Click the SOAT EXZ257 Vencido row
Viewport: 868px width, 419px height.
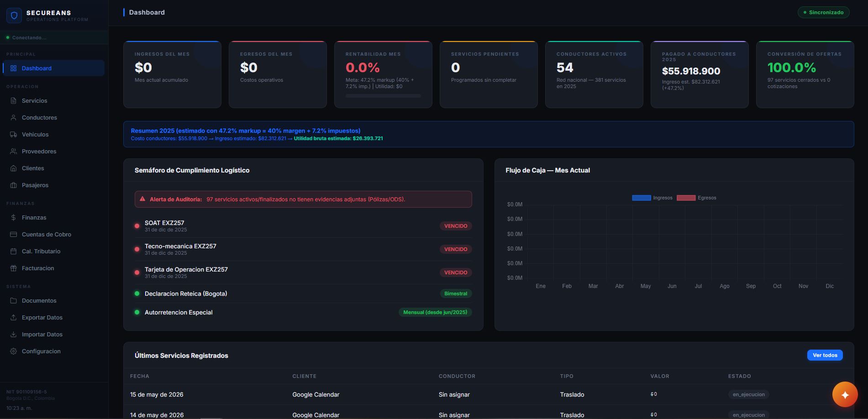(303, 226)
